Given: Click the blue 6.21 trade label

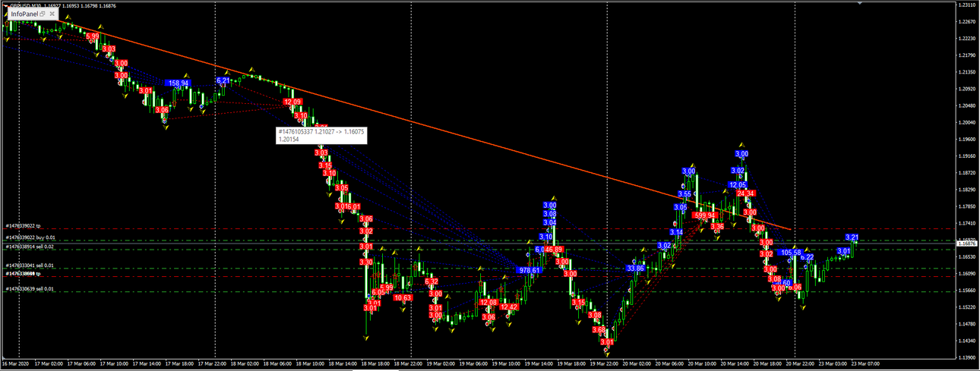Looking at the screenshot, I should 223,80.
